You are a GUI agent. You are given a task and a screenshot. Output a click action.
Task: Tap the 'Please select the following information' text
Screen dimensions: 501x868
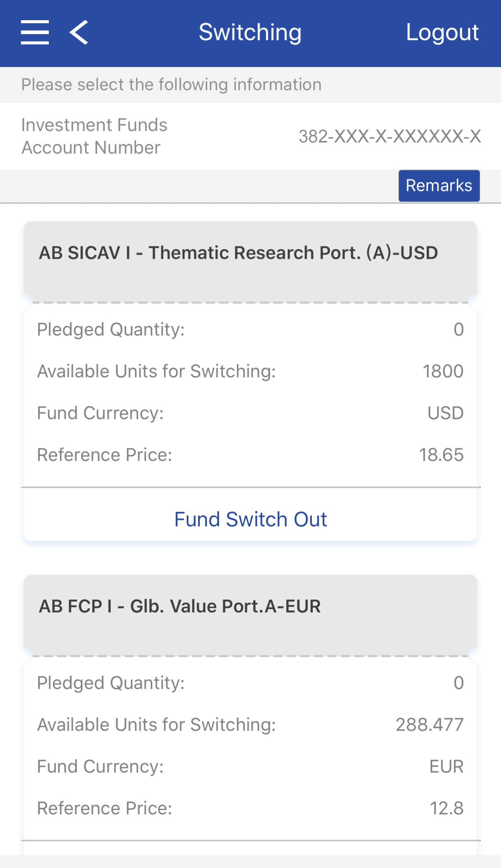[171, 85]
